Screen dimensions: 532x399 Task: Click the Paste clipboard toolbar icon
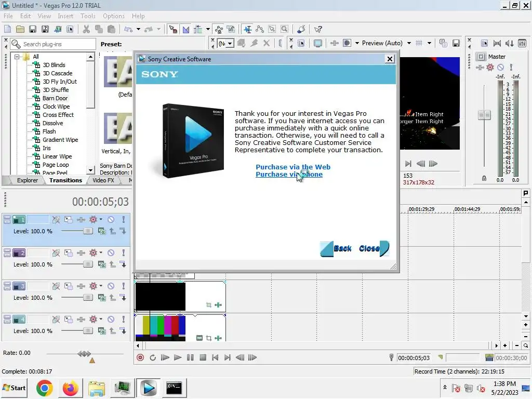click(111, 29)
